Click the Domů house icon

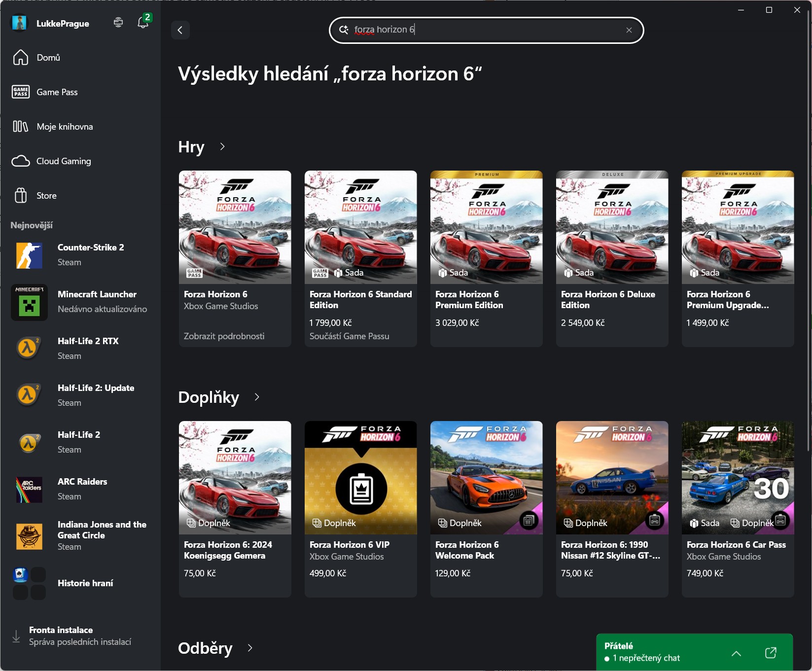[x=21, y=58]
